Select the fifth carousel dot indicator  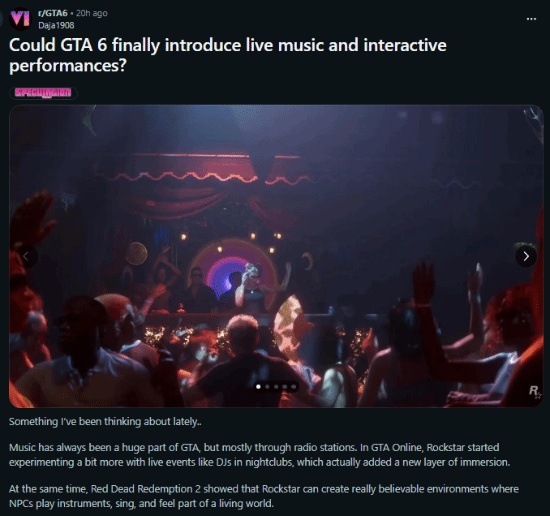coord(294,387)
